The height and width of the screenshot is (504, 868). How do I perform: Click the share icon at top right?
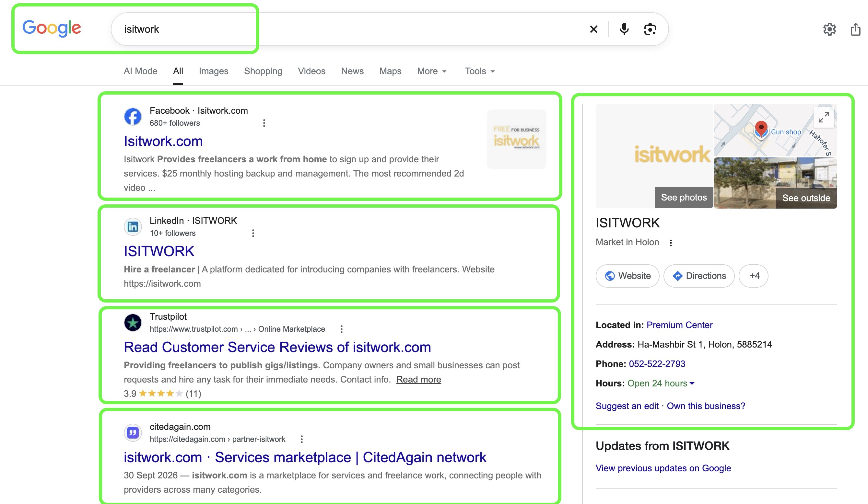tap(856, 29)
